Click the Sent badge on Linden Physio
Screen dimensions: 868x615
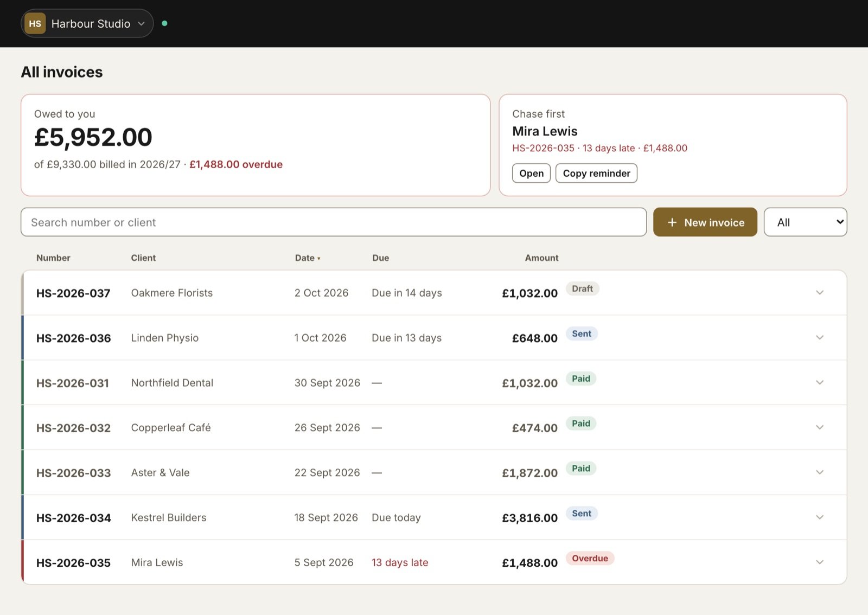click(582, 334)
